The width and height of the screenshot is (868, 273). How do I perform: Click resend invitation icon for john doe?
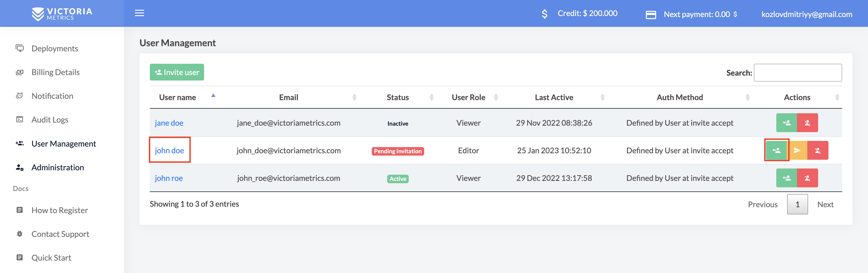click(x=797, y=150)
